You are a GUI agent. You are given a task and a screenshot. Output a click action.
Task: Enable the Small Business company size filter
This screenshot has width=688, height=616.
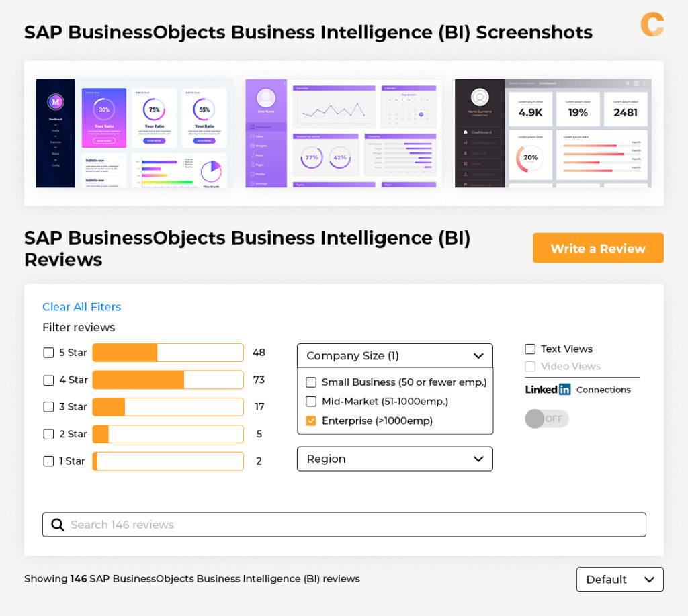coord(310,382)
